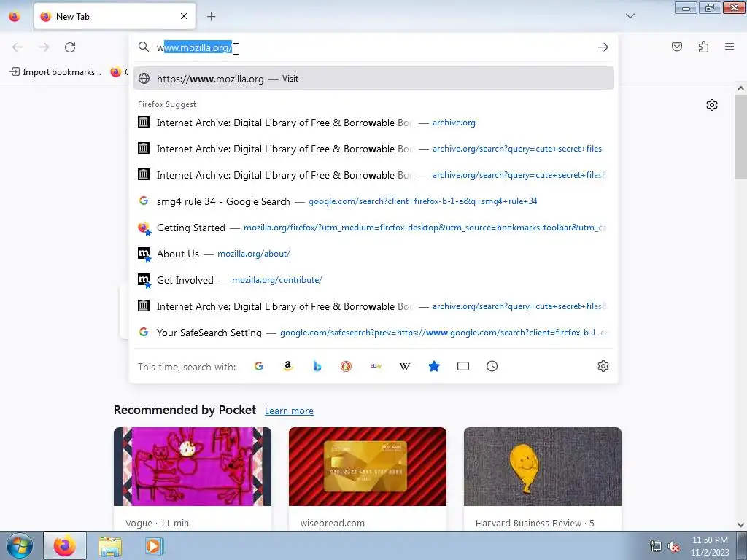Search this time with Amazon icon
The height and width of the screenshot is (560, 747).
tap(287, 366)
